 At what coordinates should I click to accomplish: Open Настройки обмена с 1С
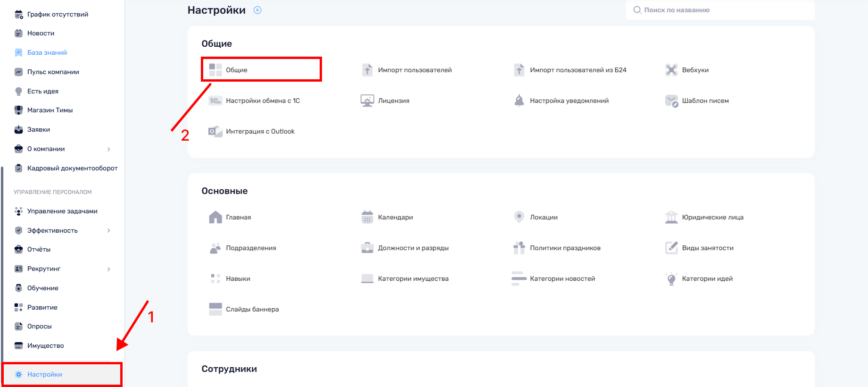(263, 101)
